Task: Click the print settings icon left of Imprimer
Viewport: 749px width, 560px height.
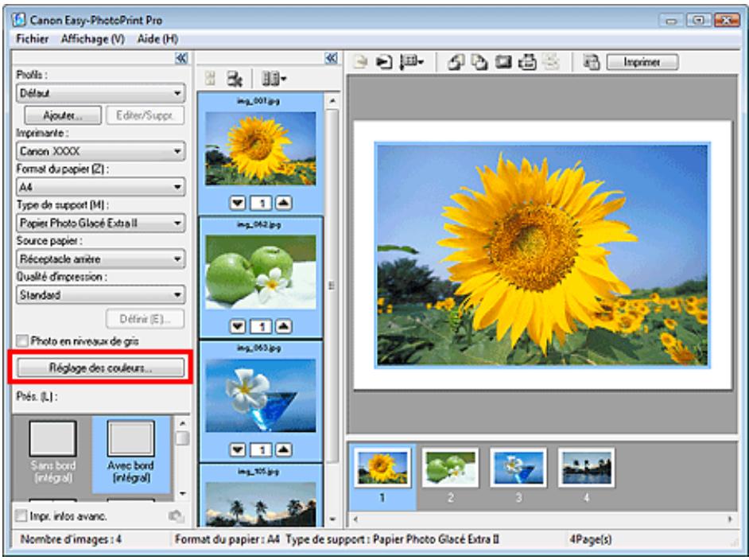Action: 592,62
